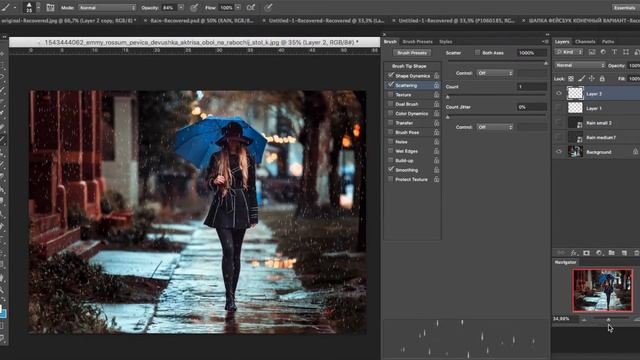Click the lock icon beside Color Dynamics
The image size is (640, 360).
tap(436, 113)
